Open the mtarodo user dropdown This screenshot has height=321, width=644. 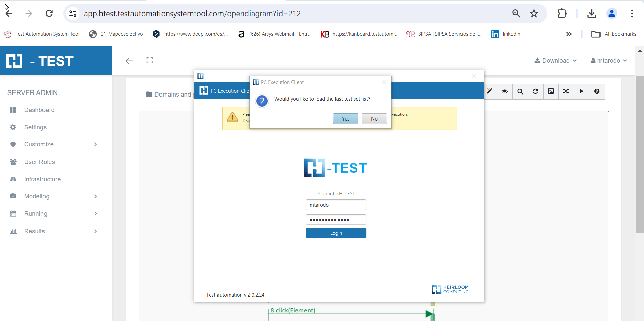609,61
